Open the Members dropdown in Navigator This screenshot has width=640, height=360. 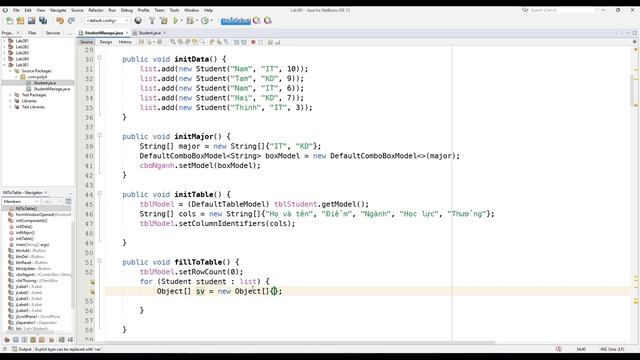click(21, 202)
